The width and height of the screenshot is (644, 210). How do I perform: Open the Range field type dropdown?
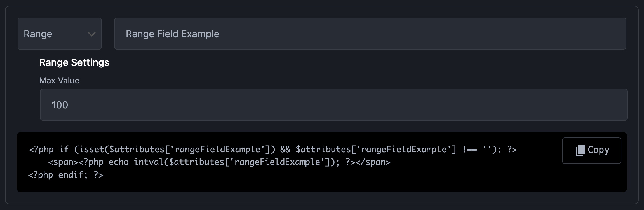click(x=59, y=34)
